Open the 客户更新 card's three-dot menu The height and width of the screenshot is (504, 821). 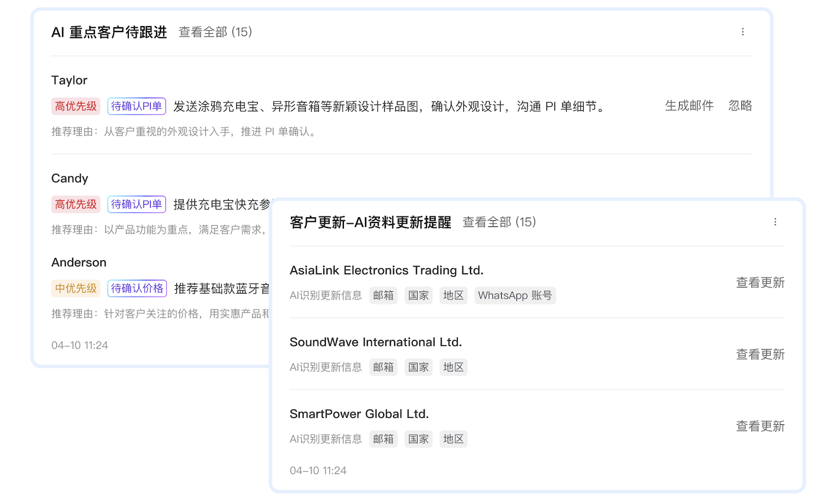tap(775, 222)
